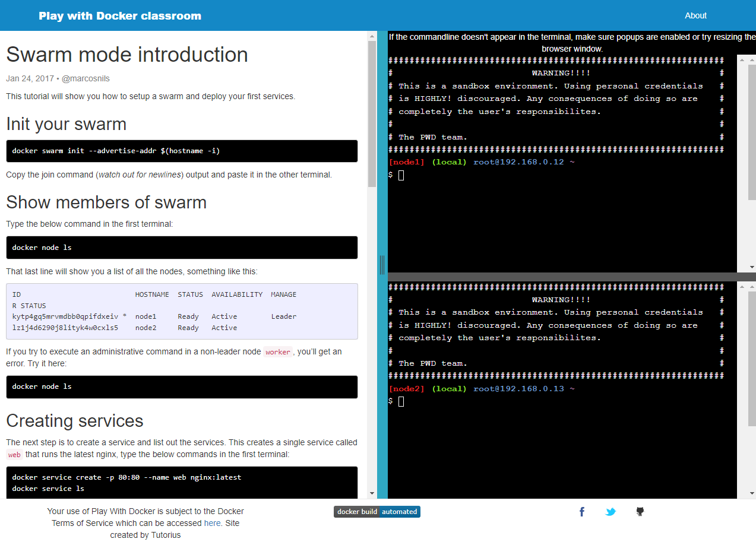The height and width of the screenshot is (542, 756).
Task: Click the tutorial pane scroll up arrow
Action: [372, 36]
